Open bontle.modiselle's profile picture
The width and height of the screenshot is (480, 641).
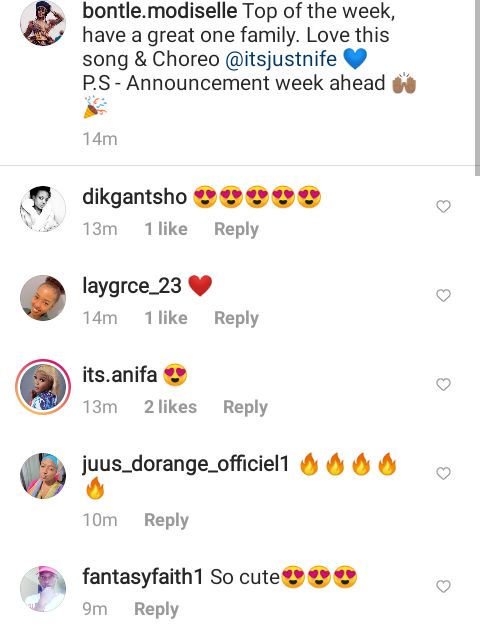(x=43, y=23)
